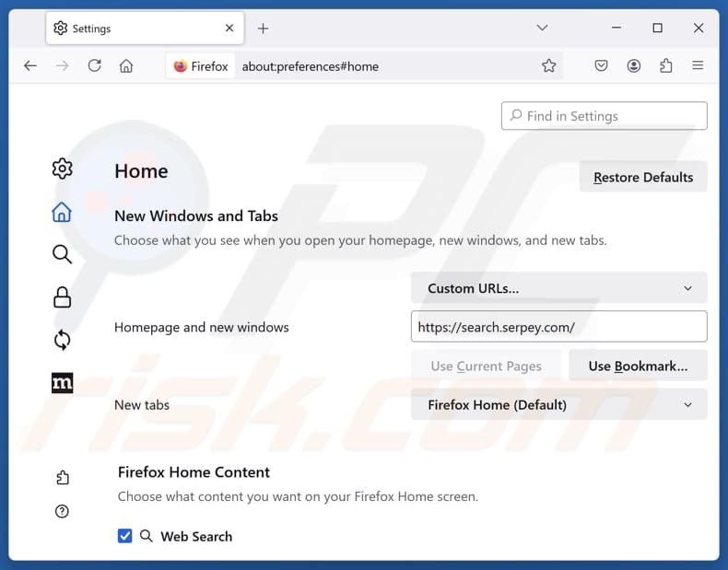Click Restore Defaults button
The height and width of the screenshot is (570, 728).
[x=643, y=177]
